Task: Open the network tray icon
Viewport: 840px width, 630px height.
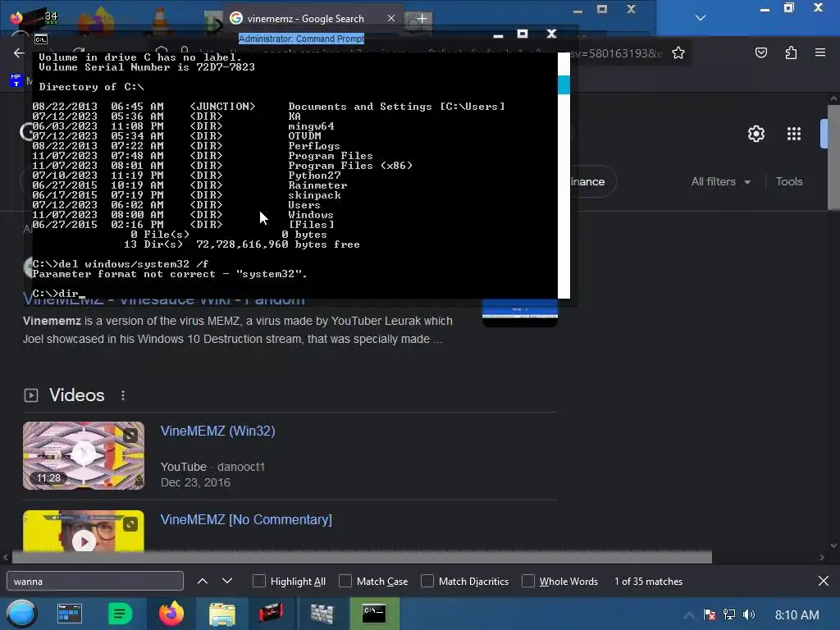Action: tap(729, 614)
